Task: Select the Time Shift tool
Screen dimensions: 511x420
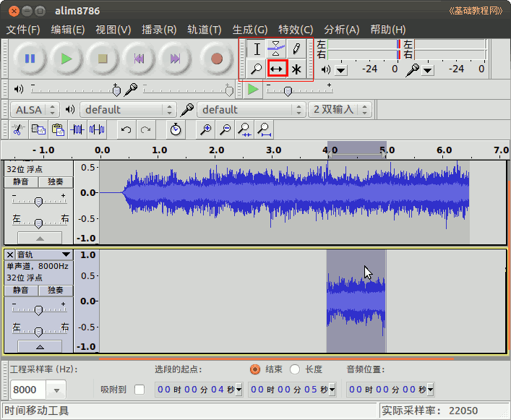Action: (x=276, y=69)
